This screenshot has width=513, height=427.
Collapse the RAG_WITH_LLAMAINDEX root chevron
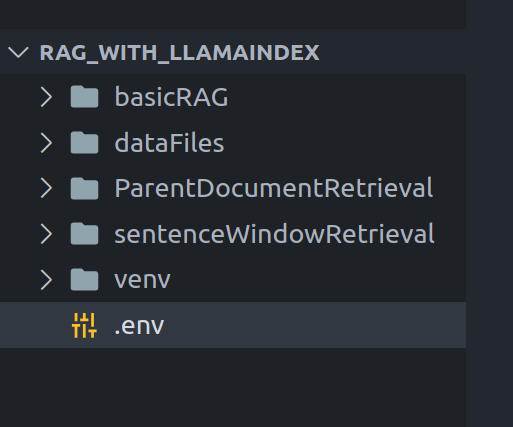tap(18, 53)
